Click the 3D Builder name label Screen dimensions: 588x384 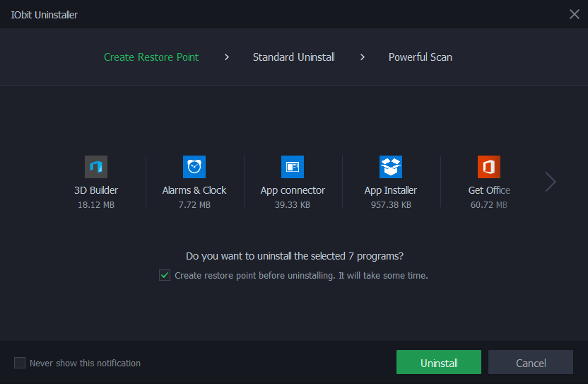tap(96, 190)
